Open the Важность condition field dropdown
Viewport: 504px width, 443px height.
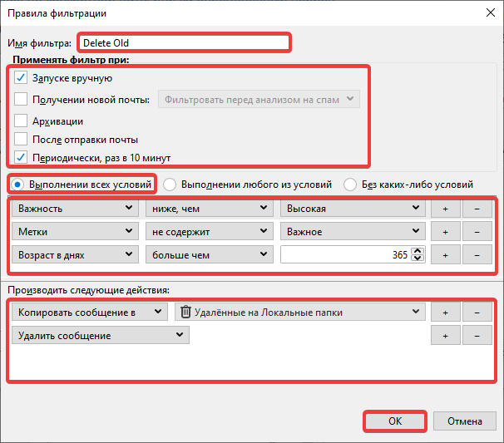76,208
